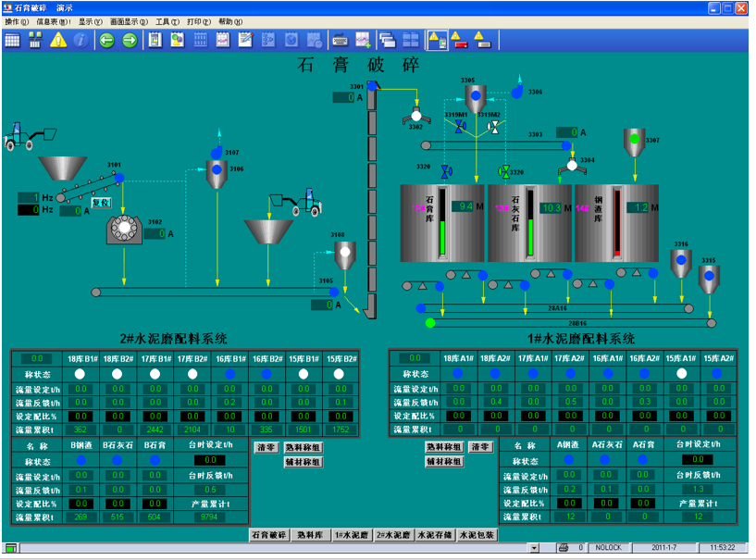Switch to the 水泥存储 screen

[435, 535]
